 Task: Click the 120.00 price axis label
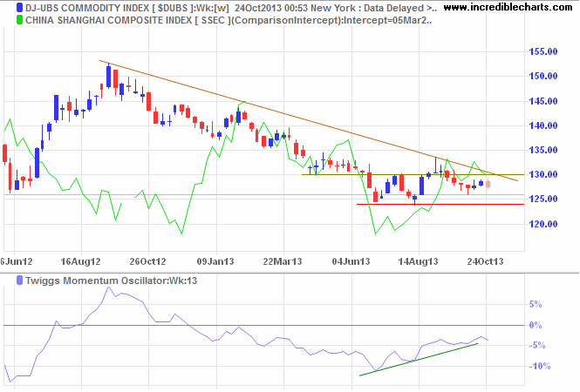pos(543,224)
